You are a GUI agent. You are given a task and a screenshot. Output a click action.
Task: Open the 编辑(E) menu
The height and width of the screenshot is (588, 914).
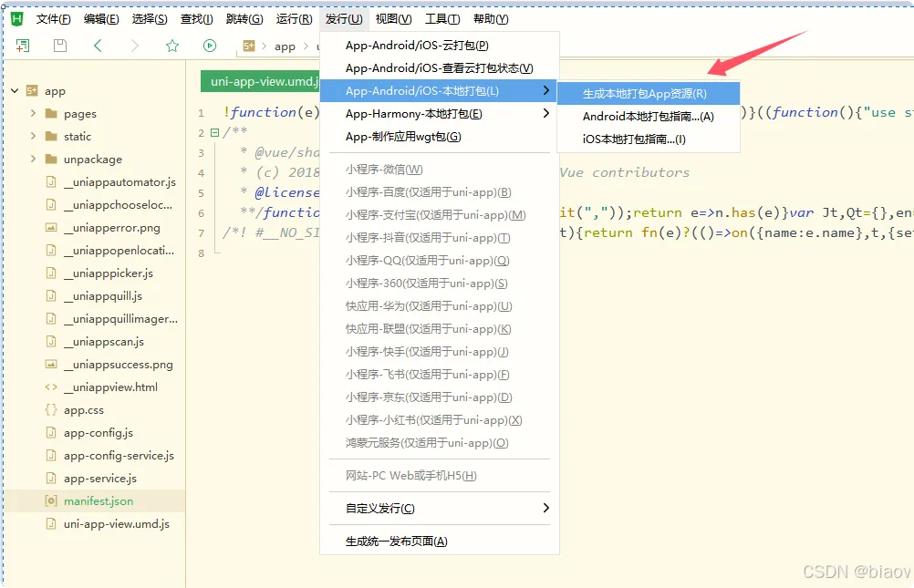(101, 19)
